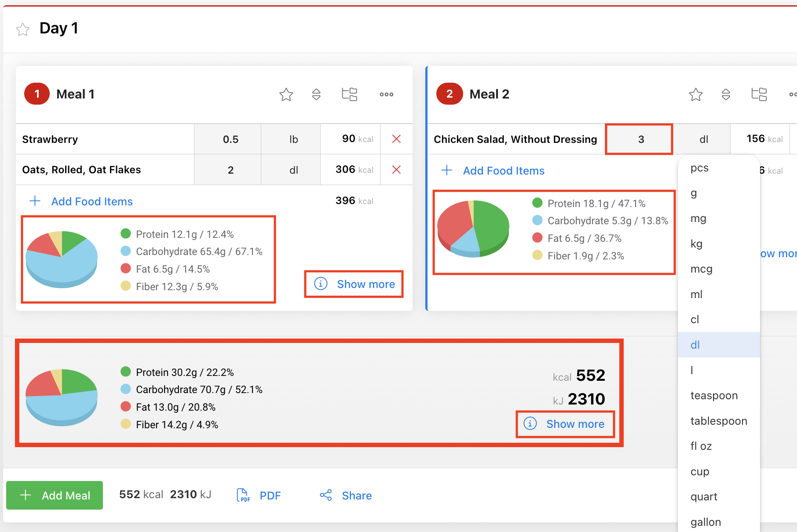
Task: Click the plus icon in Meal 1
Action: [35, 201]
